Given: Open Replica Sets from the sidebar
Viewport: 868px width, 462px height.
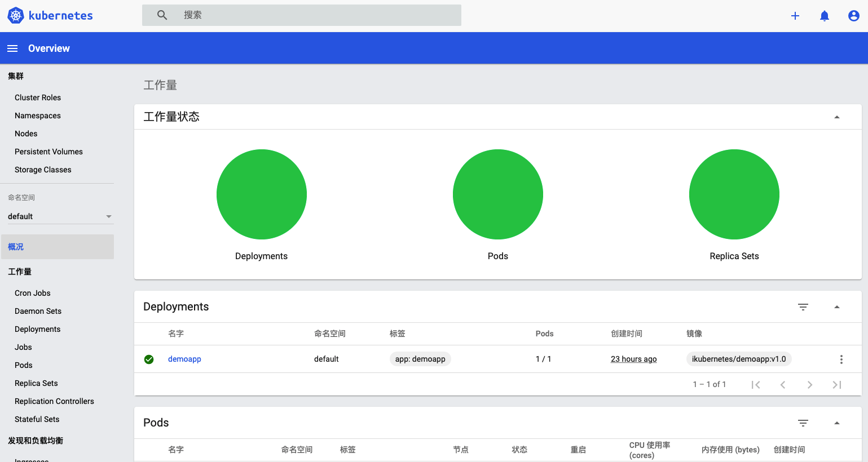Looking at the screenshot, I should [x=36, y=383].
